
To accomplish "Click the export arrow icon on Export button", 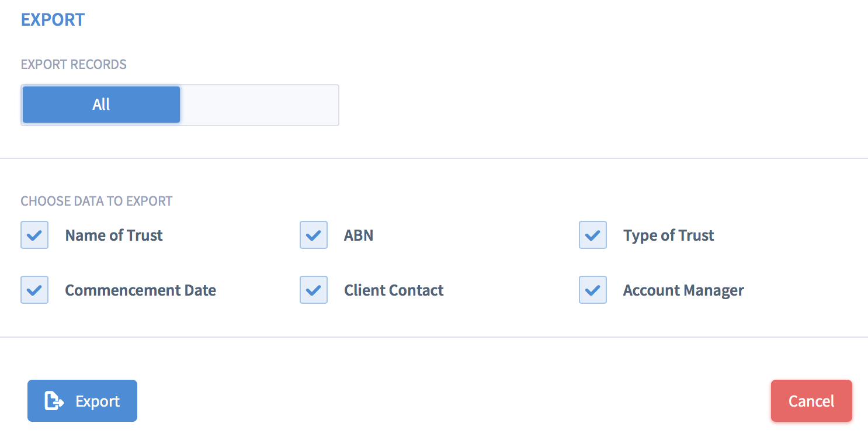I will click(x=54, y=401).
